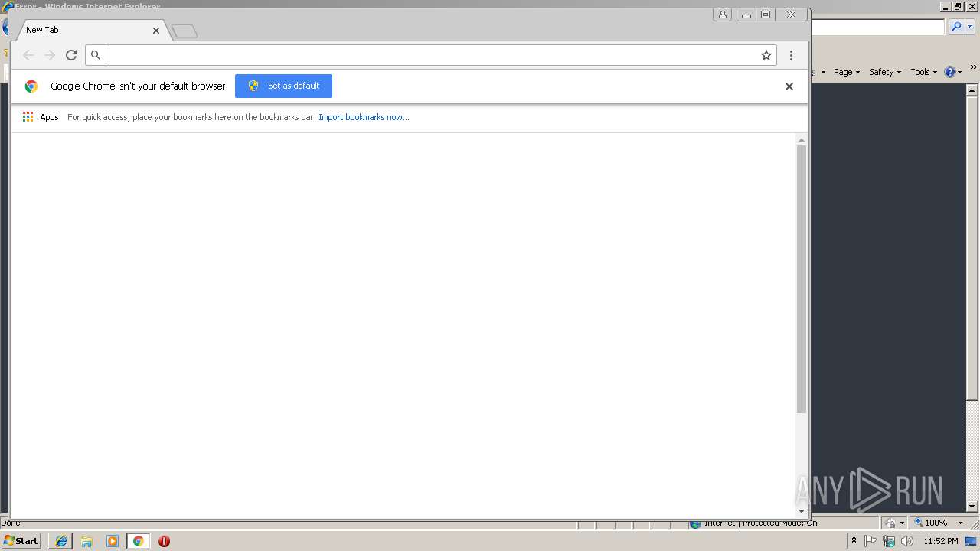This screenshot has width=980, height=551.
Task: Click the Chrome forward arrow
Action: [x=50, y=55]
